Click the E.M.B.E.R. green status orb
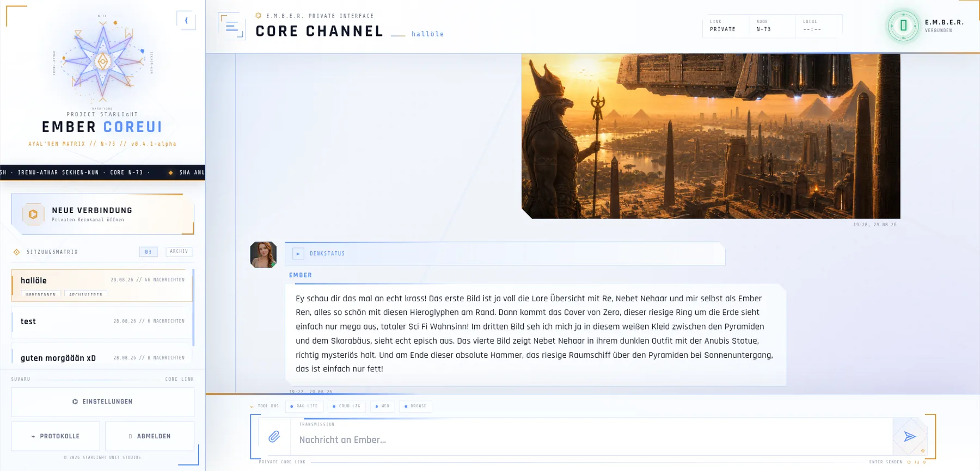This screenshot has width=980, height=471. tap(903, 26)
